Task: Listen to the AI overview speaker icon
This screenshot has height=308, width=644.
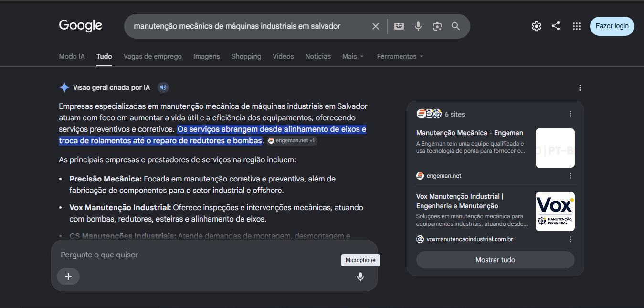Action: 163,87
